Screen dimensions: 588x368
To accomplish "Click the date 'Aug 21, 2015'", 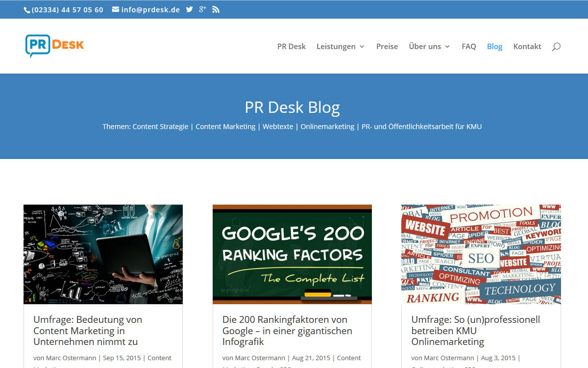I will point(311,358).
